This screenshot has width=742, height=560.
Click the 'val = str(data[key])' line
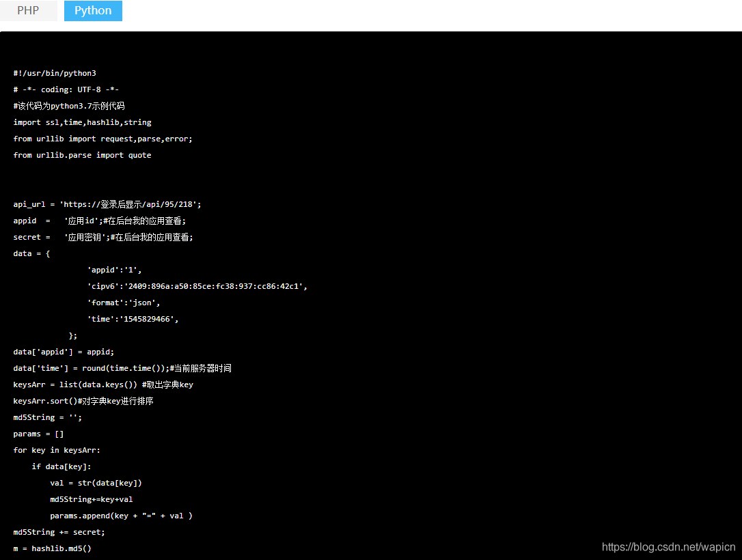pyautogui.click(x=96, y=483)
